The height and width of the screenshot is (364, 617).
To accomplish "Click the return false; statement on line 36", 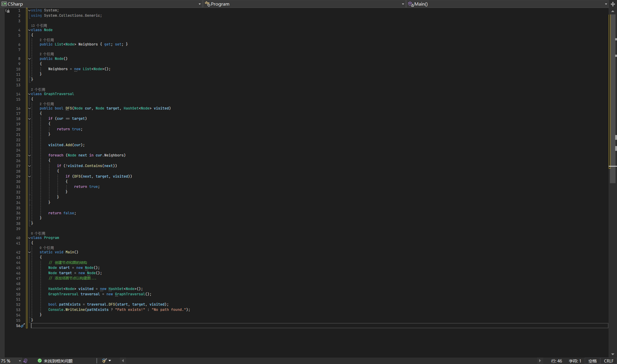I will (x=62, y=213).
